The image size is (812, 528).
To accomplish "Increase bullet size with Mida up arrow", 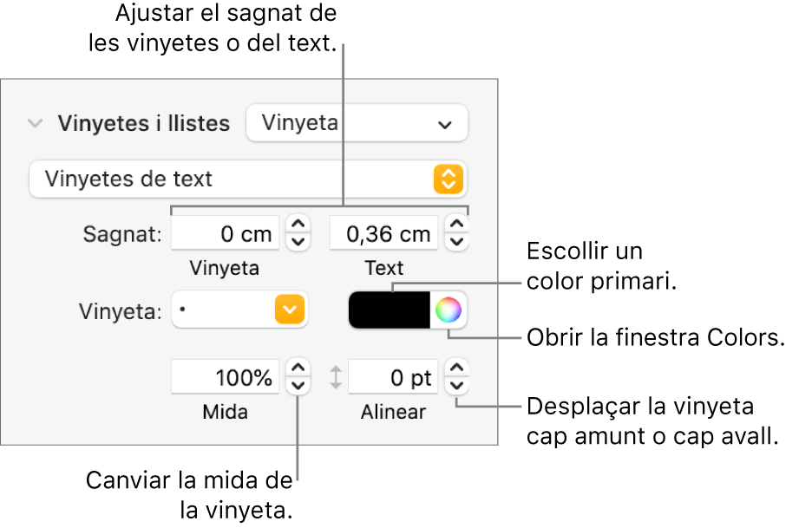I will click(298, 368).
